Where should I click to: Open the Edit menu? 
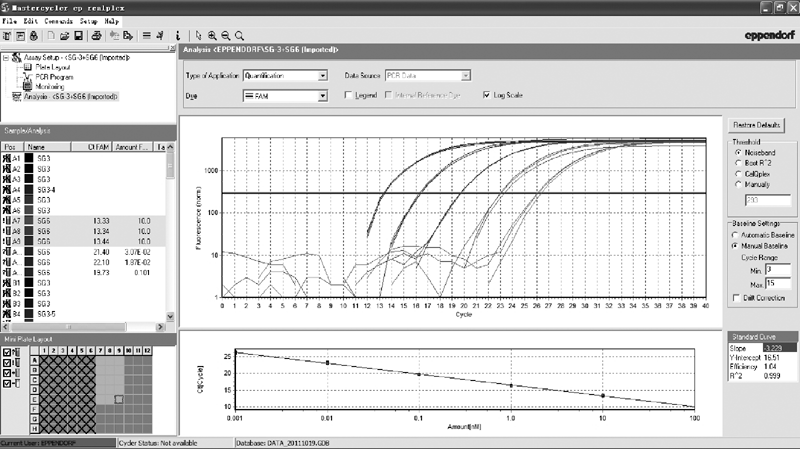coord(31,21)
